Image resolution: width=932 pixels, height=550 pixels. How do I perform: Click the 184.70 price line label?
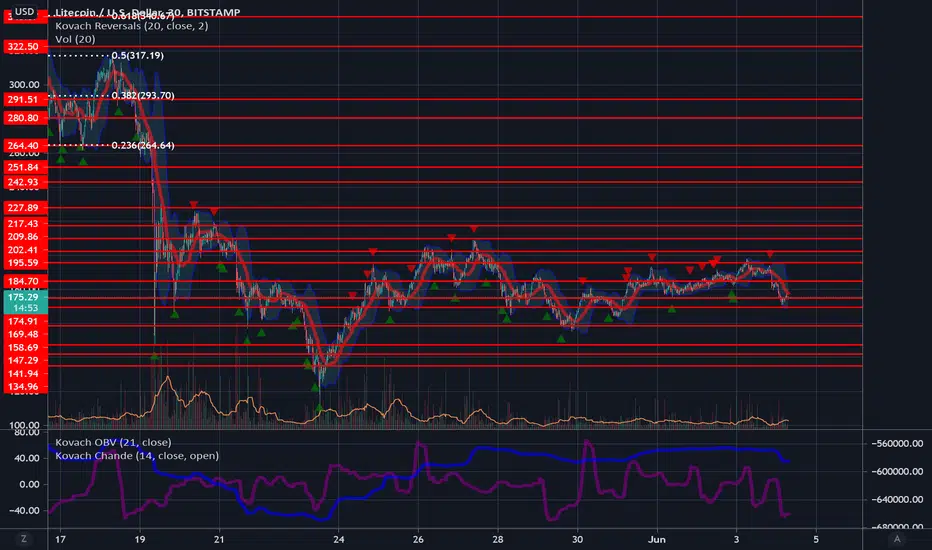(x=24, y=281)
